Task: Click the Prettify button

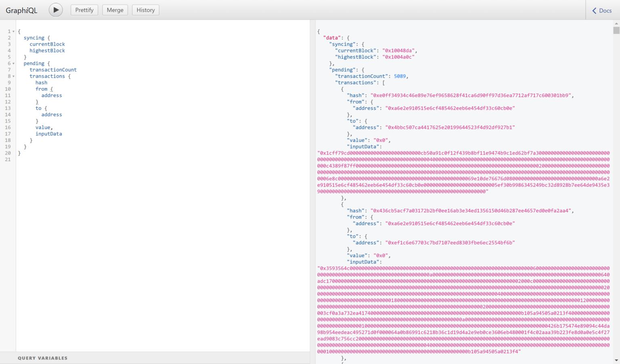Action: coord(84,10)
